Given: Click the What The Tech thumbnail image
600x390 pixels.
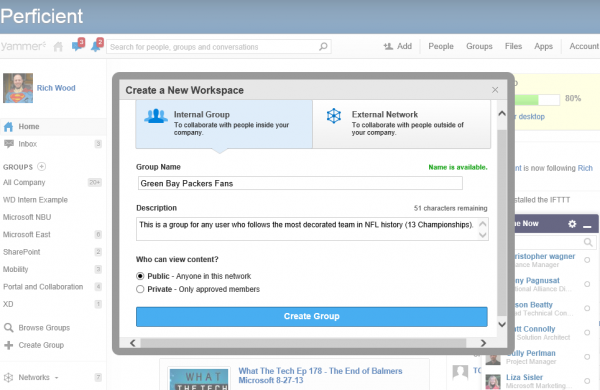Looking at the screenshot, I should pyautogui.click(x=199, y=379).
